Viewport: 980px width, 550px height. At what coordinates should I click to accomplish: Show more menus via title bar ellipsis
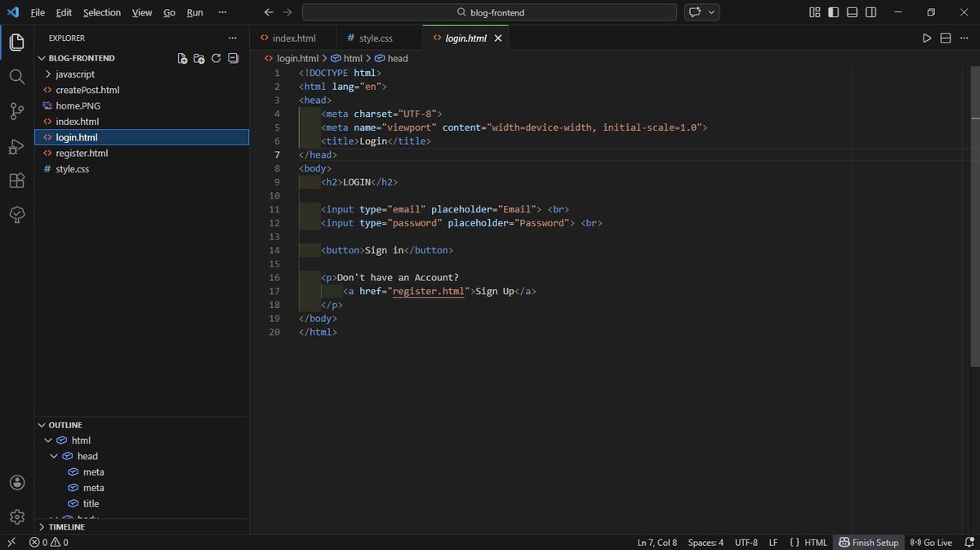pyautogui.click(x=223, y=12)
